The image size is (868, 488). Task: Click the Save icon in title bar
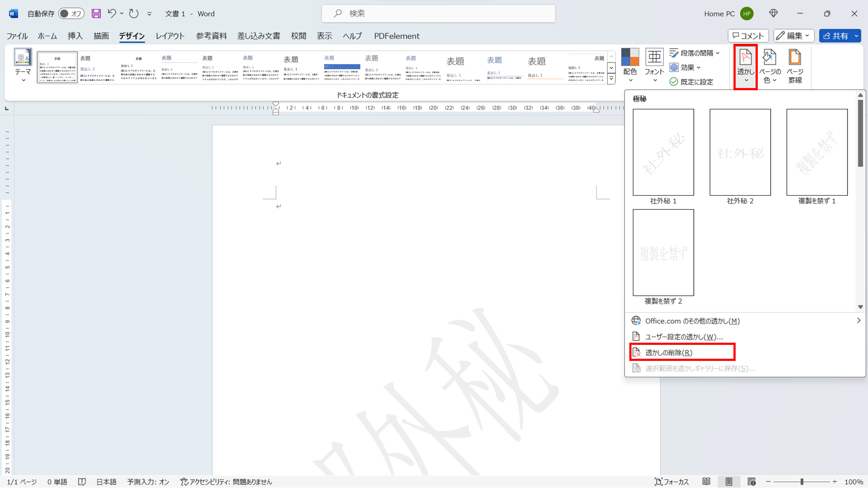(96, 13)
